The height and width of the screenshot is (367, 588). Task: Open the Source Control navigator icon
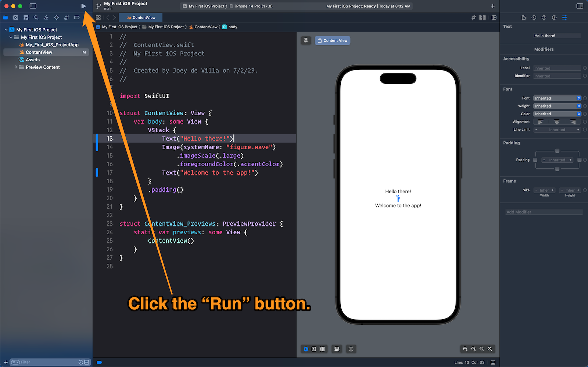(x=15, y=17)
